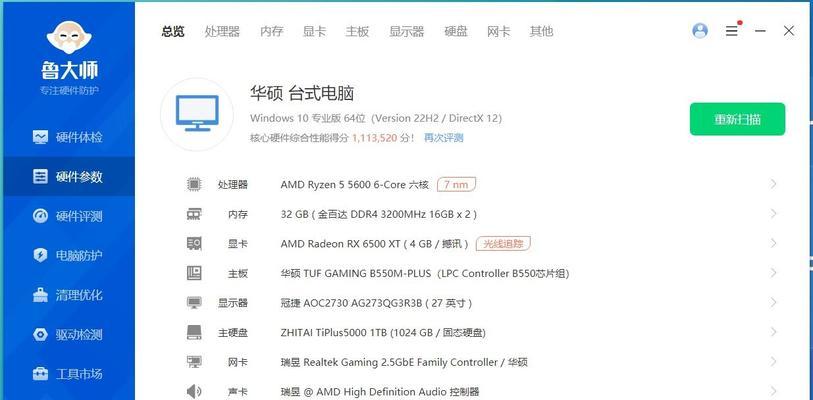
Task: Expand the 主硬盘 row chevron
Action: 773,332
